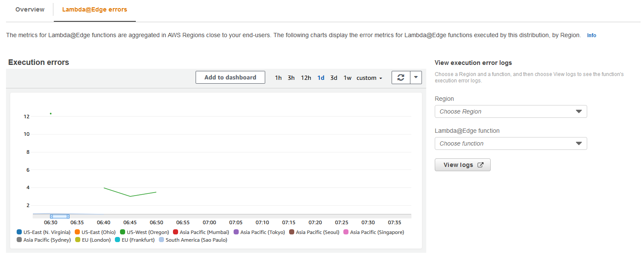Toggle Asia Pacific (Sydney) legend entry
The image size is (644, 266).
click(x=44, y=240)
